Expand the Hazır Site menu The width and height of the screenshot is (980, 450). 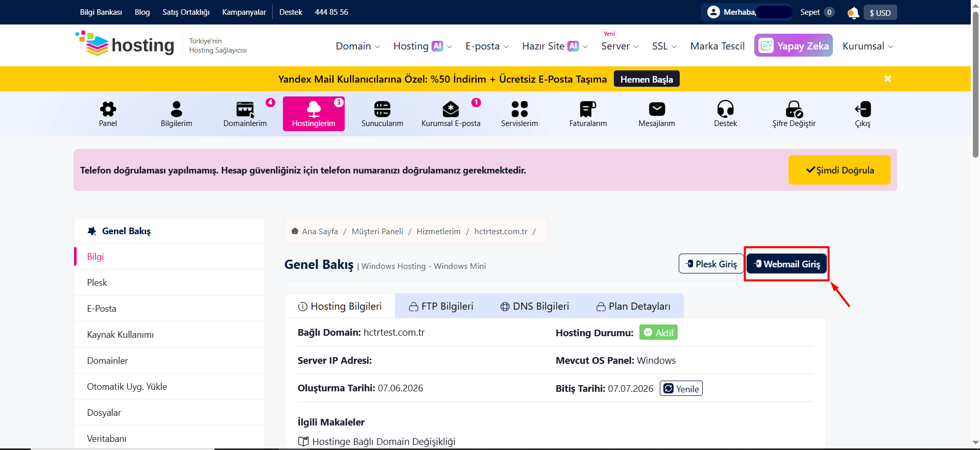tap(555, 46)
